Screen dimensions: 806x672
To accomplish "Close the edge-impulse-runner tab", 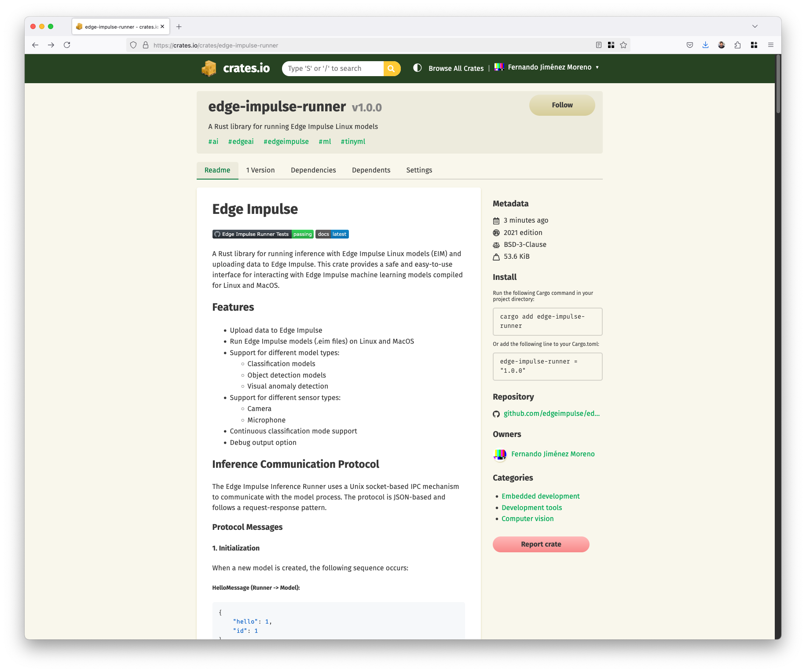I will pos(162,26).
